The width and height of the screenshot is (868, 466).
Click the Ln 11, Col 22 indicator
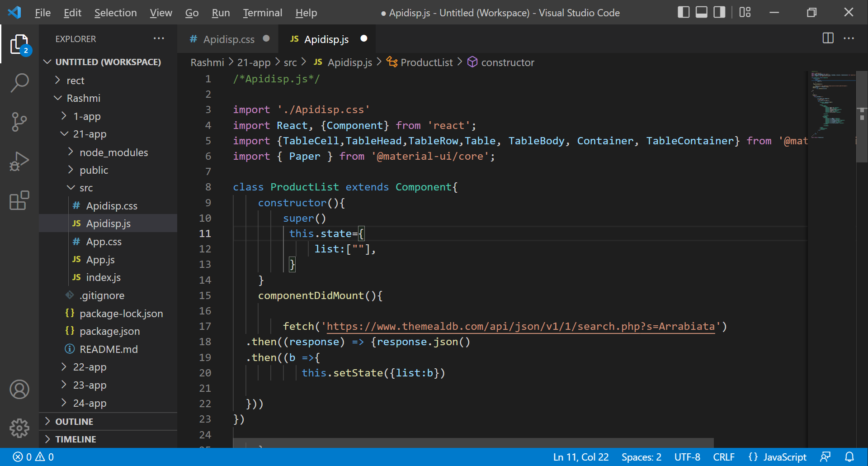581,457
